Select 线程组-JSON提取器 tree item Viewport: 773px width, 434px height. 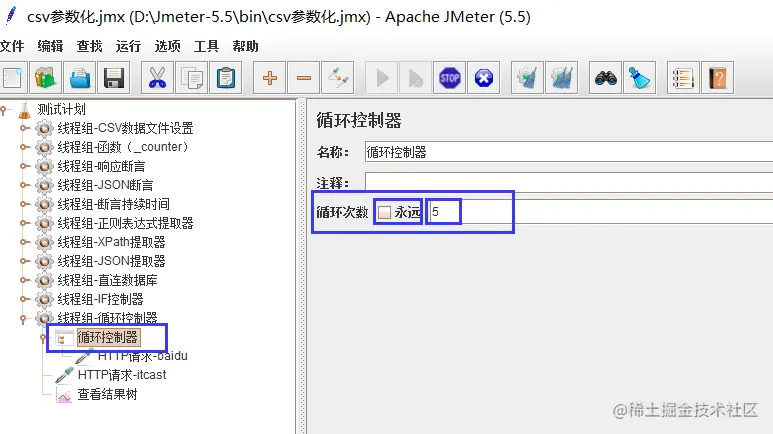click(x=111, y=261)
